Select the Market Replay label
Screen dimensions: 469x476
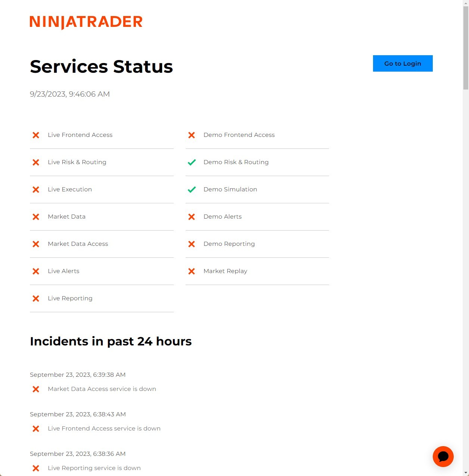click(225, 271)
